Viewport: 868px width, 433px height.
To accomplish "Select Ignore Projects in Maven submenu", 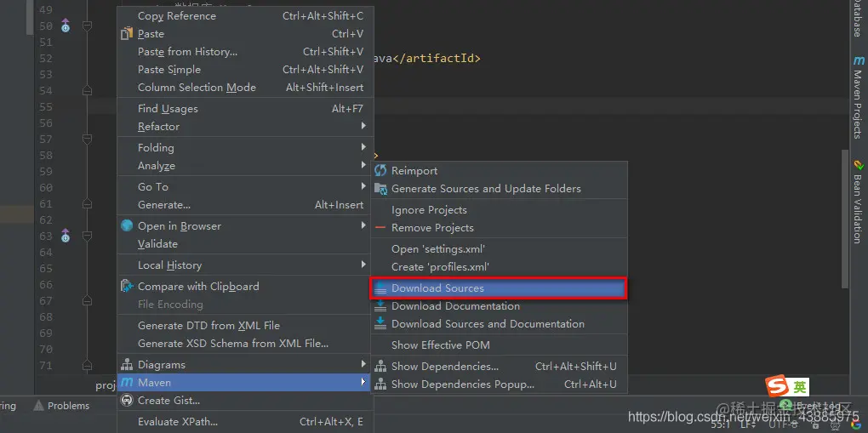I will (x=499, y=210).
